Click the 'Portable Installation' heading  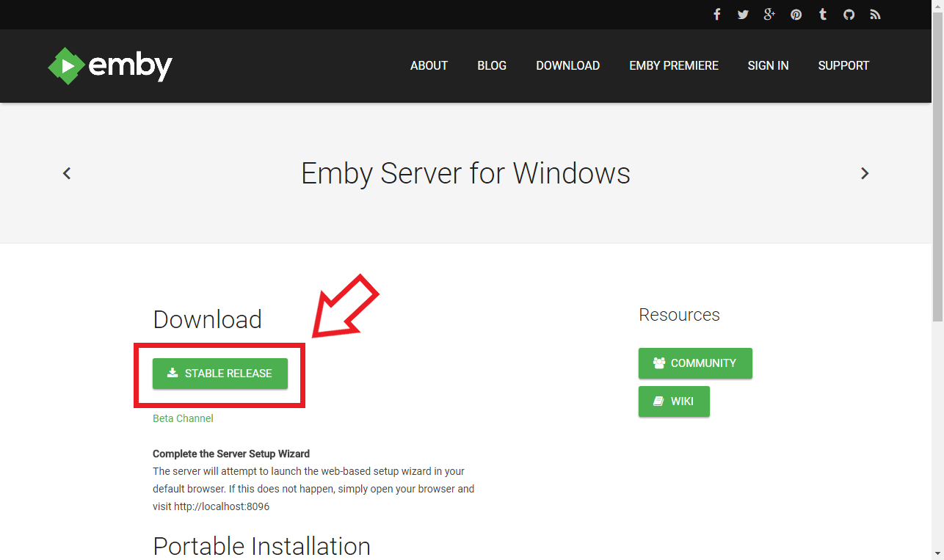(261, 547)
